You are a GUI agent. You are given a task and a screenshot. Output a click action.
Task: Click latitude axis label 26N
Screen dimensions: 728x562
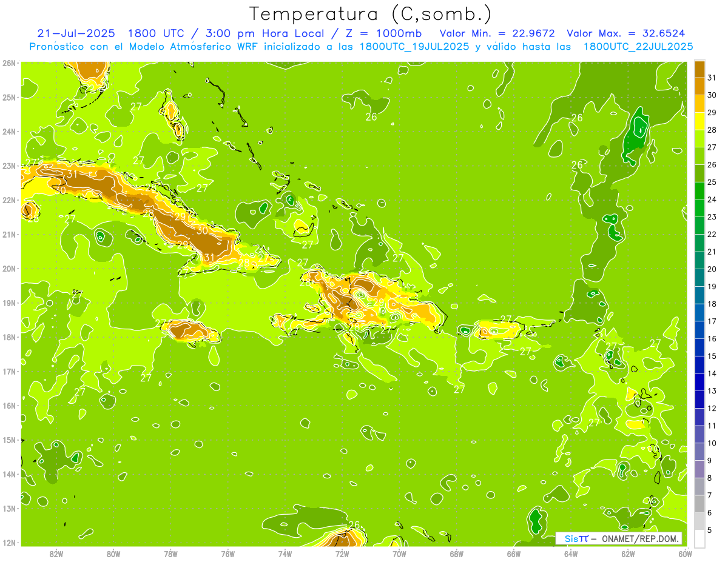[9, 62]
